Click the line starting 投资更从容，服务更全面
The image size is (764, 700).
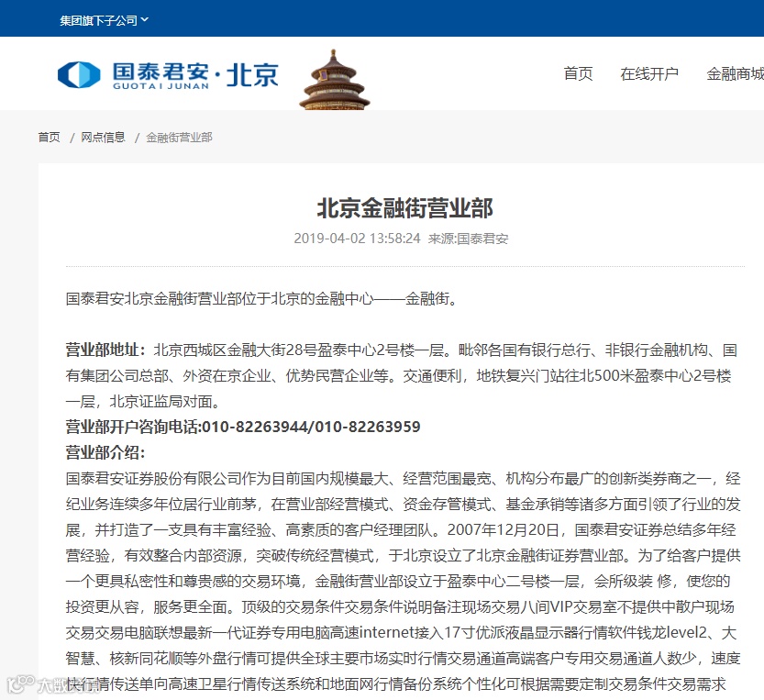tap(400, 606)
